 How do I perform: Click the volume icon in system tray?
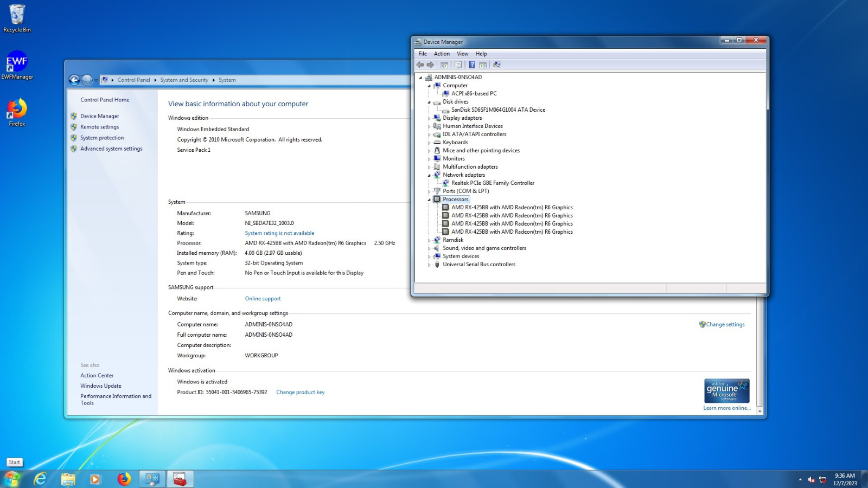pos(812,479)
